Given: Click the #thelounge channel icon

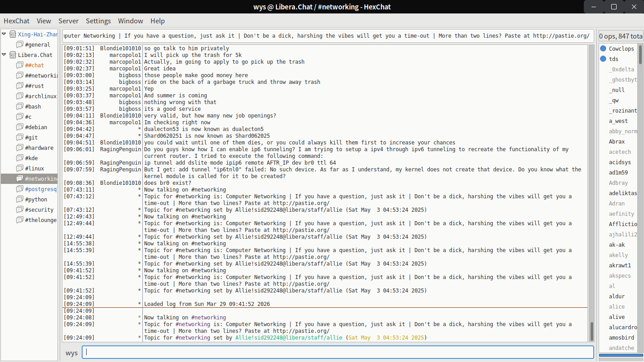Looking at the screenshot, I should pyautogui.click(x=20, y=220).
